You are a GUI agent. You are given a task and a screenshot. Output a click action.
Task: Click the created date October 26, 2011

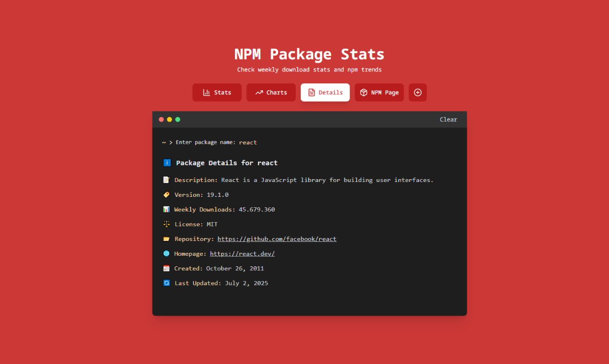point(235,268)
